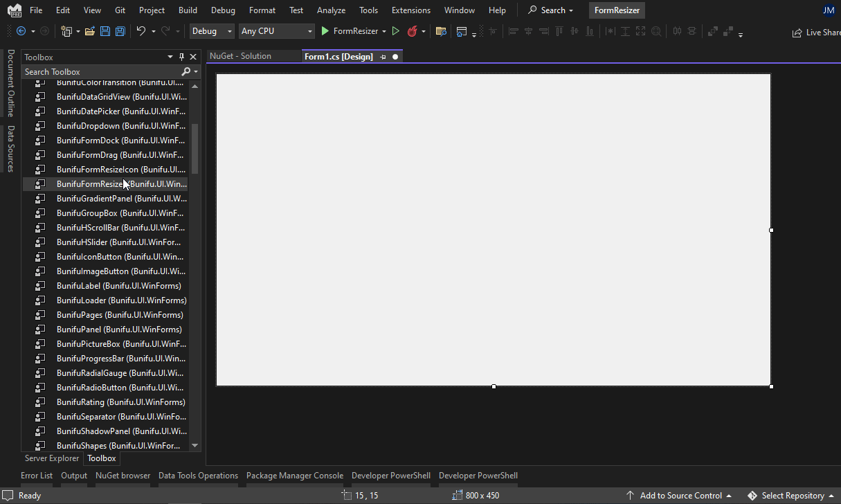Open the Navigate Backward history dropdown arrow
841x504 pixels.
point(33,31)
